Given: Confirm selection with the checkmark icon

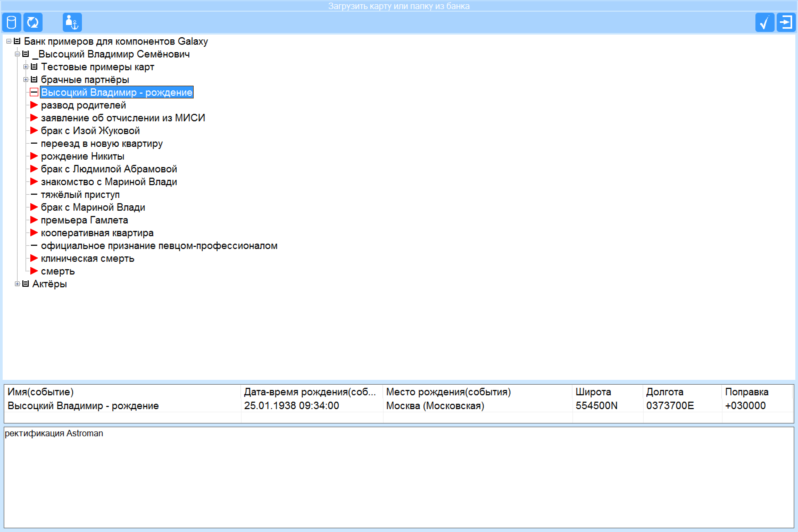Looking at the screenshot, I should point(765,22).
